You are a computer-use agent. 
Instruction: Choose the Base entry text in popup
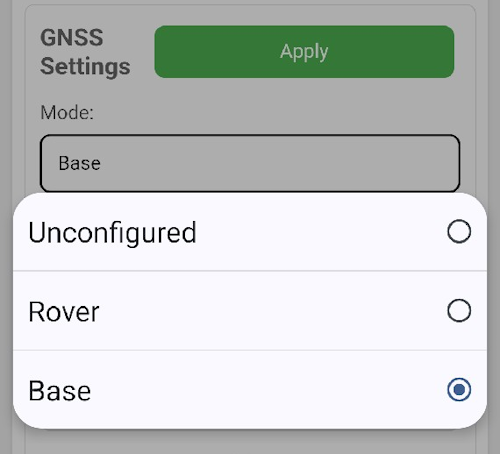(x=60, y=391)
